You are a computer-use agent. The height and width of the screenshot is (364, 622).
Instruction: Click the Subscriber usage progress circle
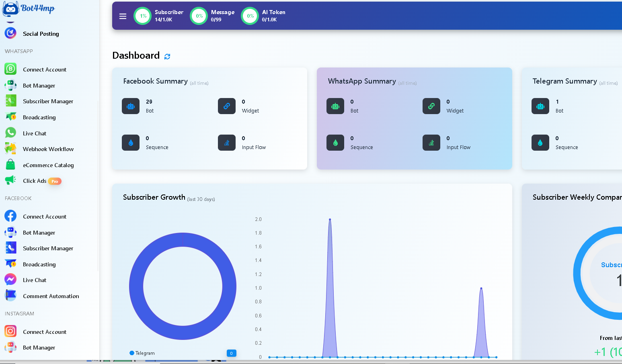142,16
